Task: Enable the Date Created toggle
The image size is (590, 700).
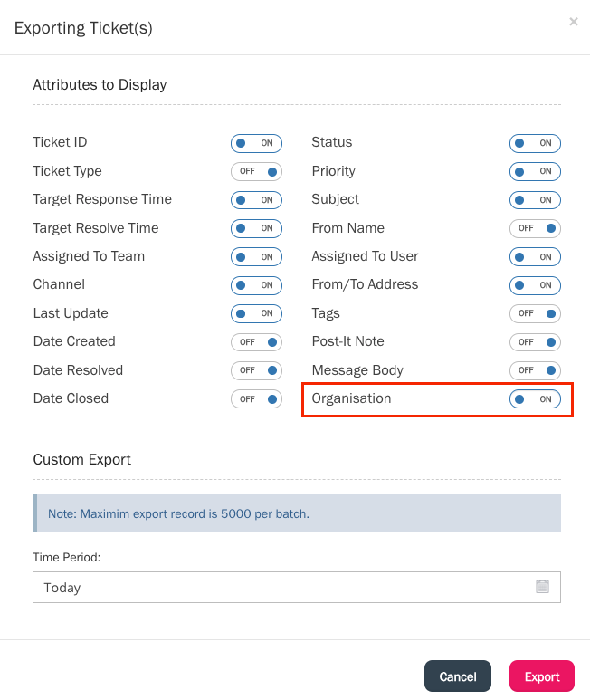Action: click(256, 342)
